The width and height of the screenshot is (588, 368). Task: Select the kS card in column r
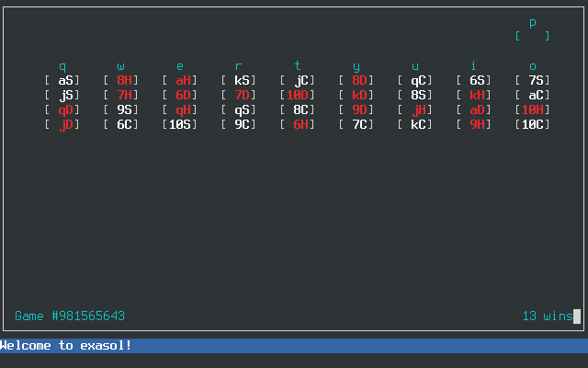point(239,80)
